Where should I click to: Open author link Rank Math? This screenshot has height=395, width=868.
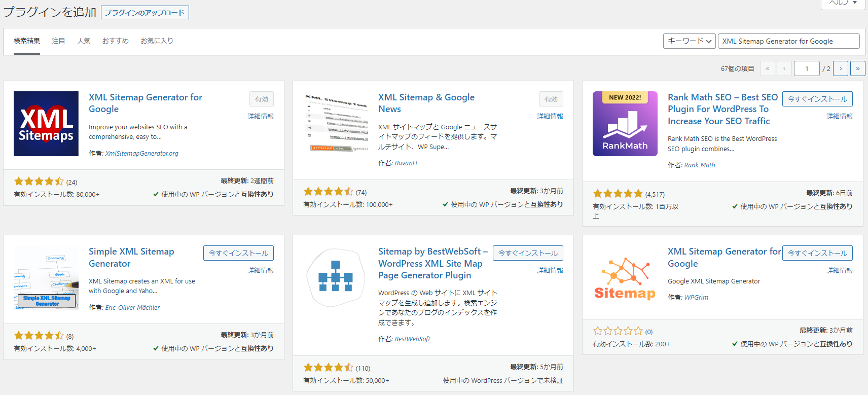point(700,165)
